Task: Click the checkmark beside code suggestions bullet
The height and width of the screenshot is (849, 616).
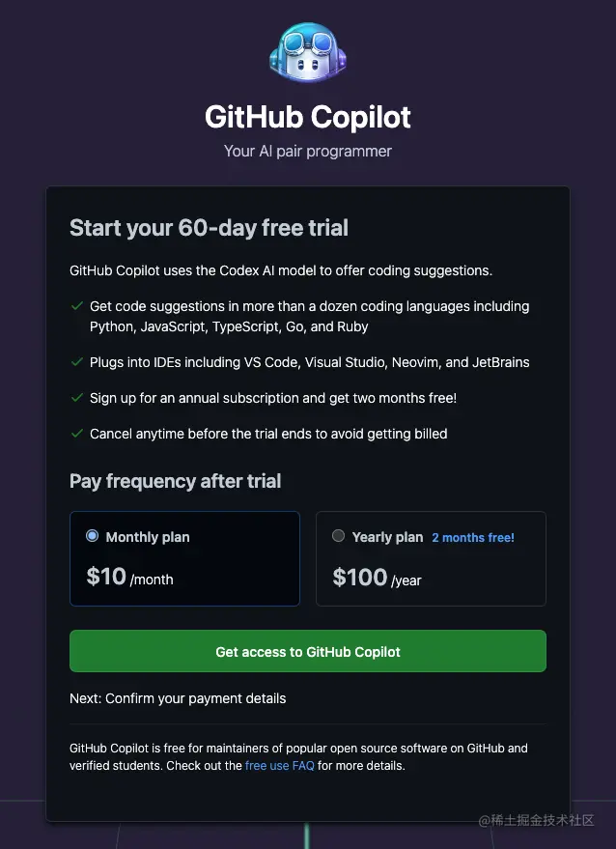Action: pyautogui.click(x=77, y=305)
